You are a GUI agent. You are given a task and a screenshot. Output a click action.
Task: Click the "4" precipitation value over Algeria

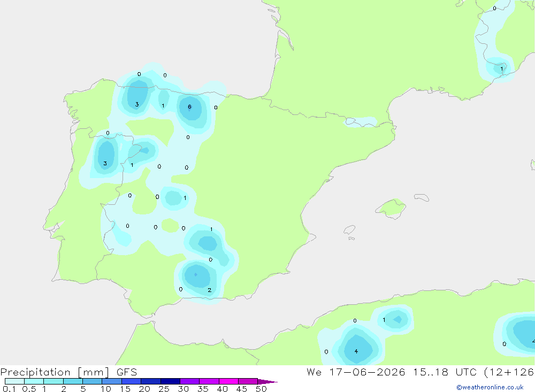pyautogui.click(x=356, y=351)
